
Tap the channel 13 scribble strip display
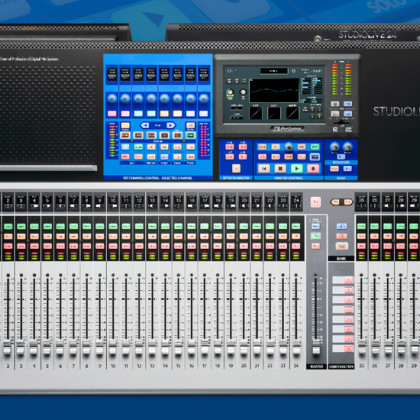coord(152,202)
